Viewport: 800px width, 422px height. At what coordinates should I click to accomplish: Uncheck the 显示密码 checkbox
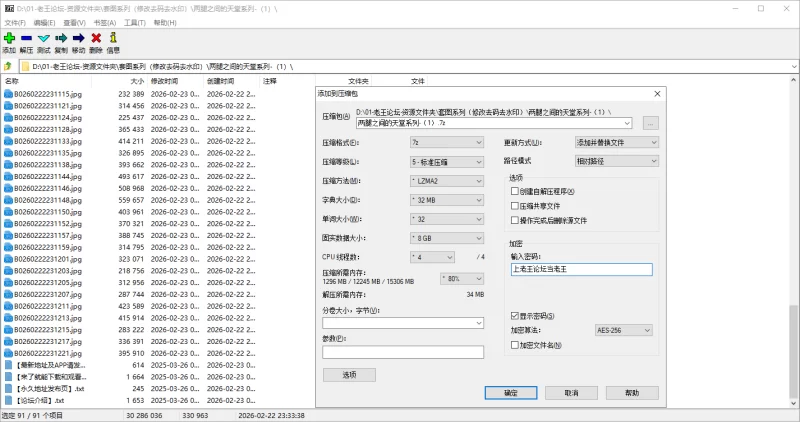[515, 316]
